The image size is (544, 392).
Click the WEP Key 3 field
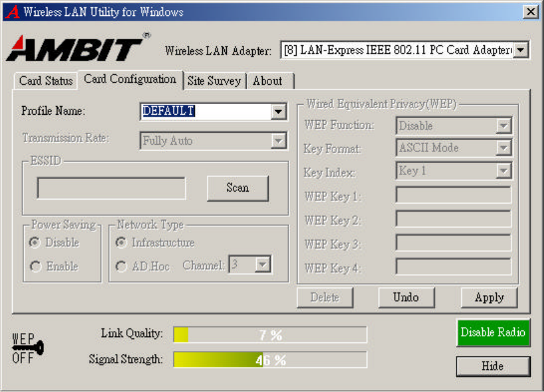click(454, 243)
